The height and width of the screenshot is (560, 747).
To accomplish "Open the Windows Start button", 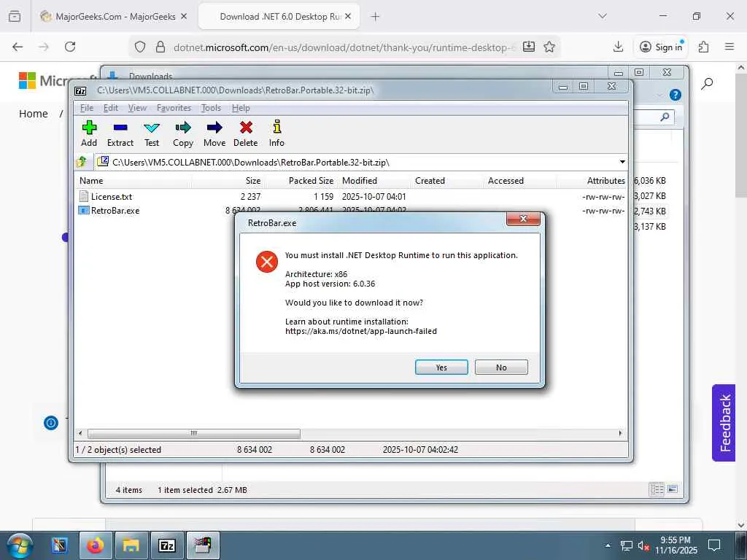I will 20,545.
